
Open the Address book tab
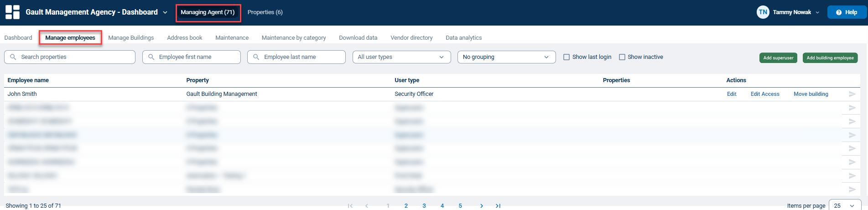[x=185, y=38]
